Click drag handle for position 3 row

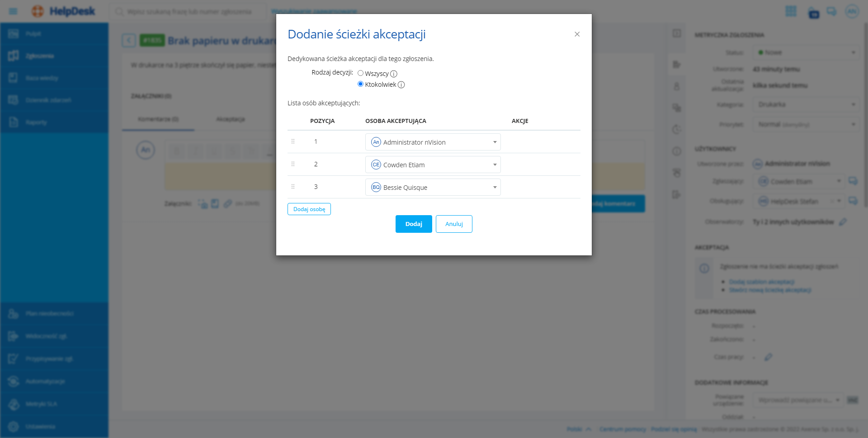[293, 187]
